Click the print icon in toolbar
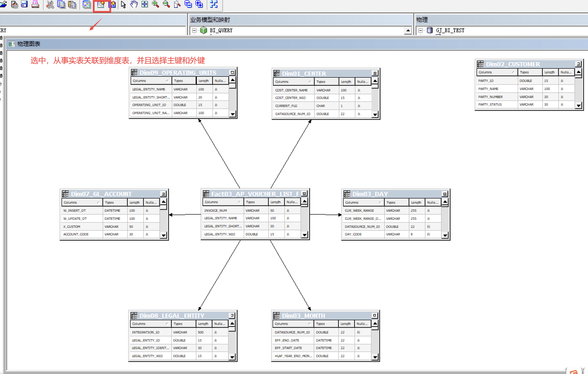Image resolution: width=588 pixels, height=374 pixels. click(35, 5)
